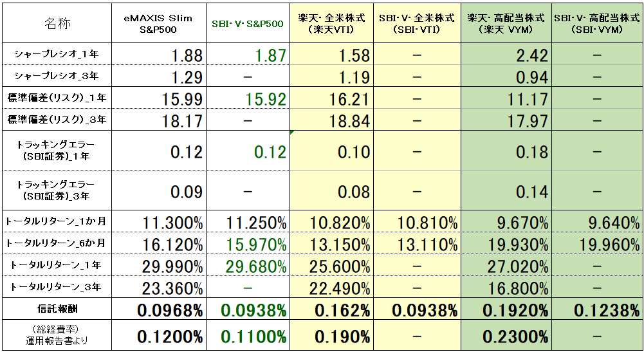Click the SBI・V・全米株式 (SBI・VTI) header
Viewport: 644px width, 352px height.
click(x=417, y=23)
